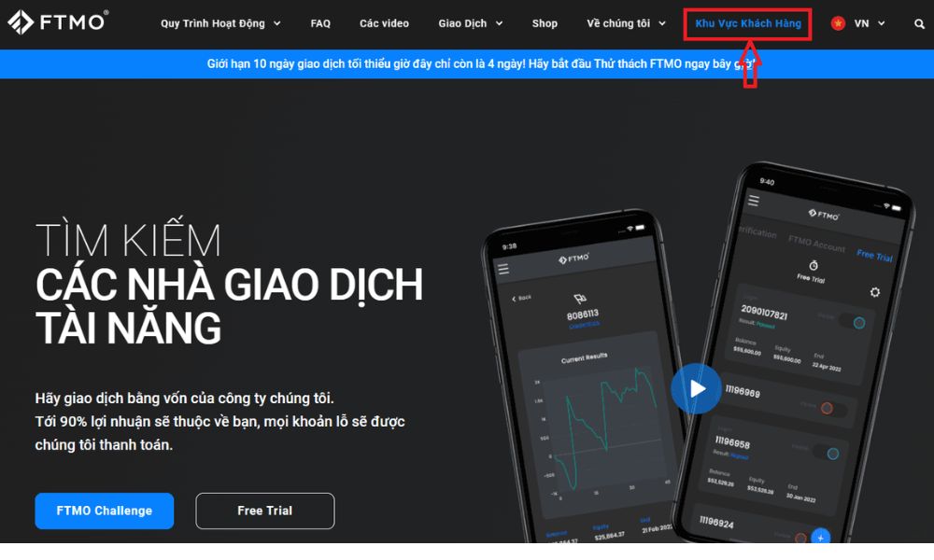Image resolution: width=934 pixels, height=560 pixels.
Task: Expand the Giao Dịch menu
Action: pyautogui.click(x=471, y=24)
